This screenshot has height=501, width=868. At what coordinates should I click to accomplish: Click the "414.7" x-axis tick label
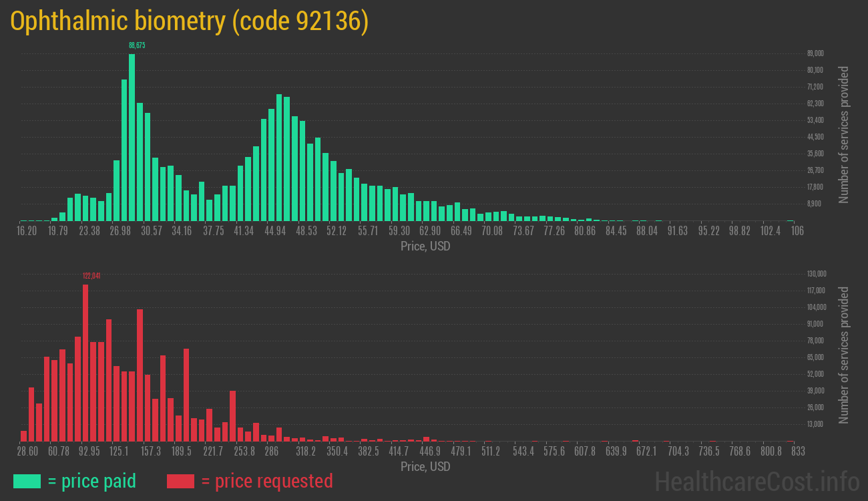pyautogui.click(x=399, y=451)
